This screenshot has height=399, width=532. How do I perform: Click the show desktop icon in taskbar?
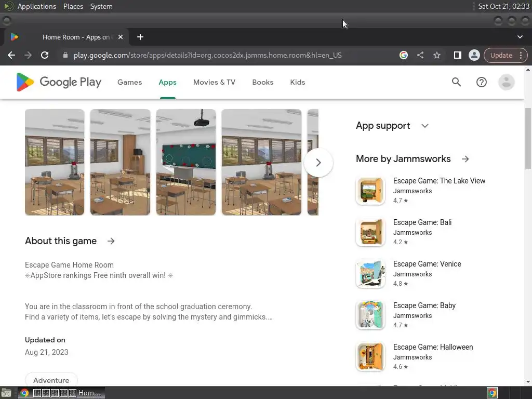pos(6,393)
